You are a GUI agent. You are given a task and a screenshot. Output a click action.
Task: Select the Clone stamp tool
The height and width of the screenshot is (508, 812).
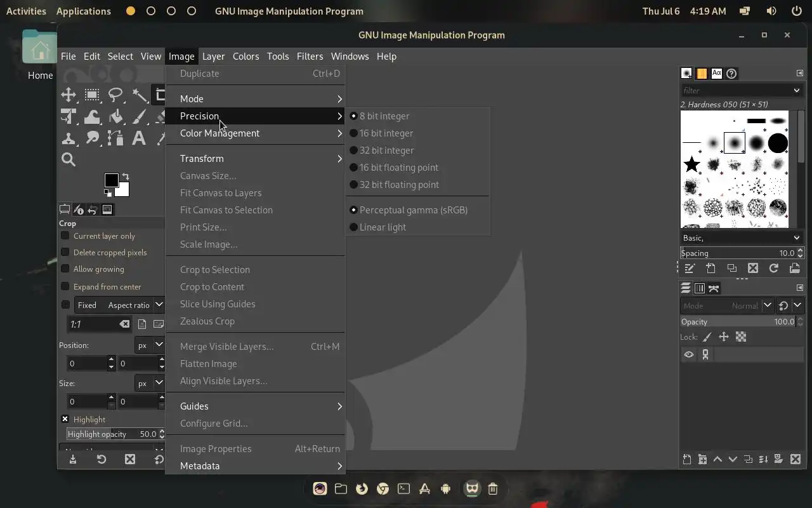tap(69, 138)
